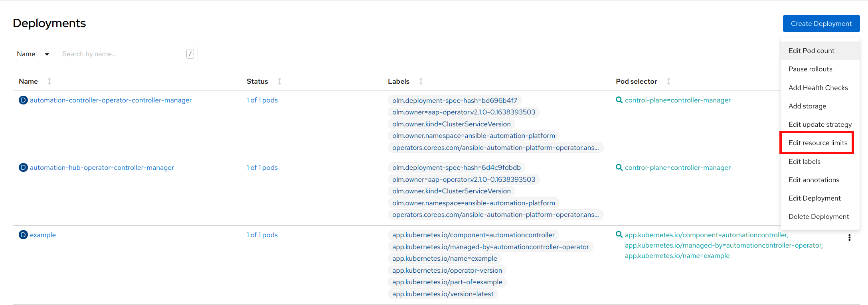Click the search icon beside first control-plane selector
The height and width of the screenshot is (305, 868).
[619, 100]
